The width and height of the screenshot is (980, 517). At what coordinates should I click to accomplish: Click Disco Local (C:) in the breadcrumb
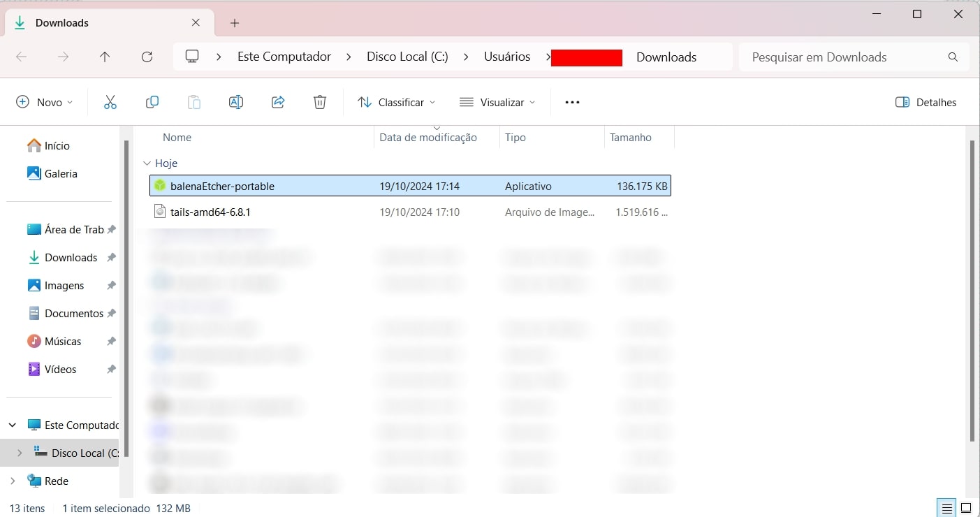(407, 57)
